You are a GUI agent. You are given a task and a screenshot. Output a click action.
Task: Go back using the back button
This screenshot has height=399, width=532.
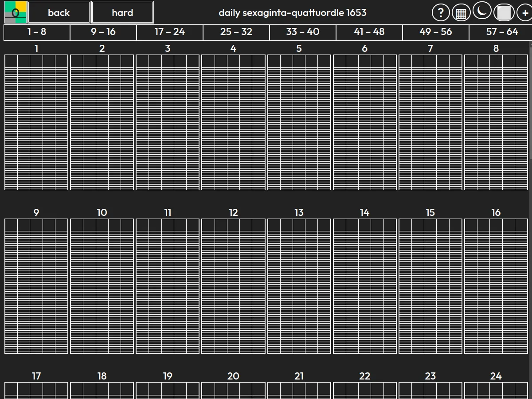59,12
